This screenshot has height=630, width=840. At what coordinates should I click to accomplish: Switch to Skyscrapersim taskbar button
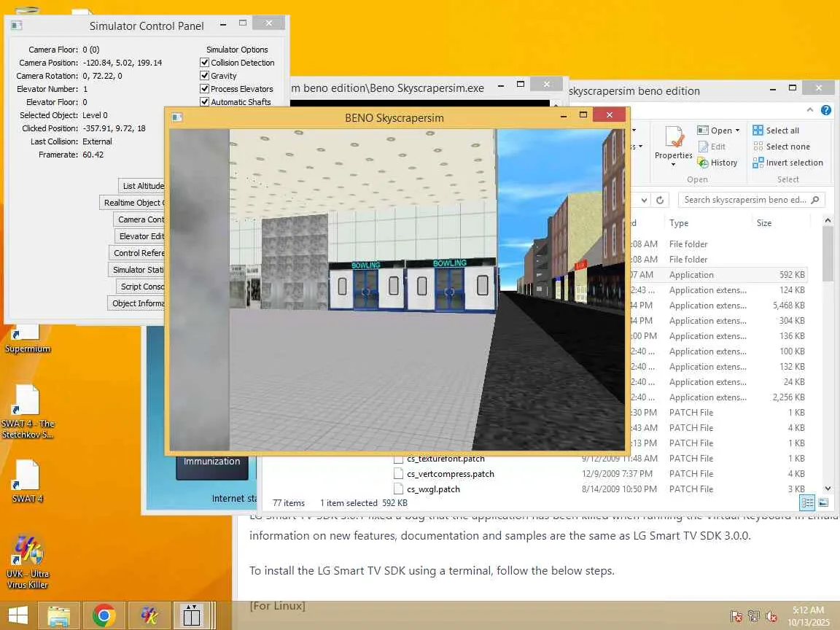[x=192, y=615]
